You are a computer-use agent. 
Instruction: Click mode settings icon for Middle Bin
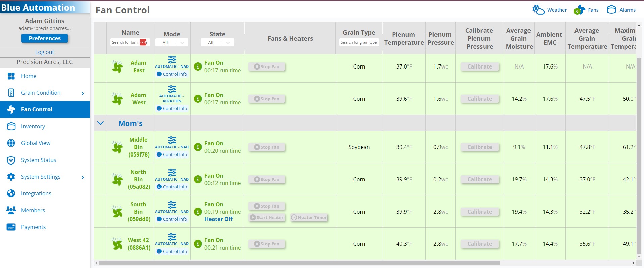click(x=172, y=140)
